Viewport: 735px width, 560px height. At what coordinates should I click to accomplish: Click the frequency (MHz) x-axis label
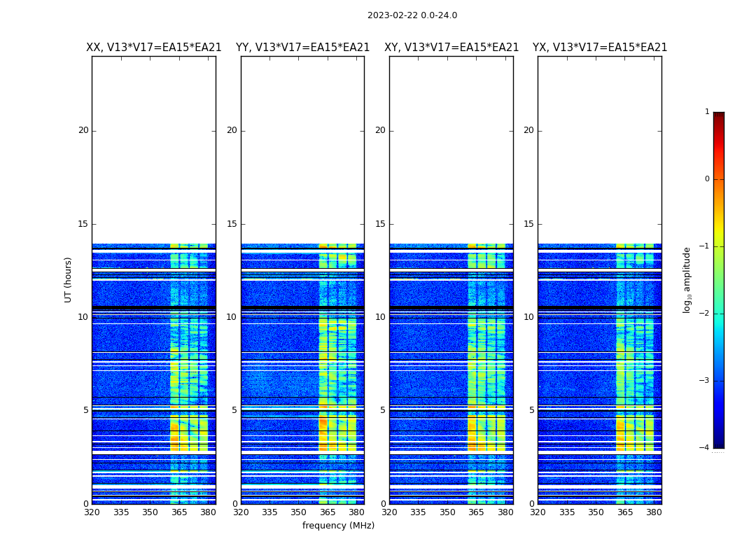pos(338,526)
